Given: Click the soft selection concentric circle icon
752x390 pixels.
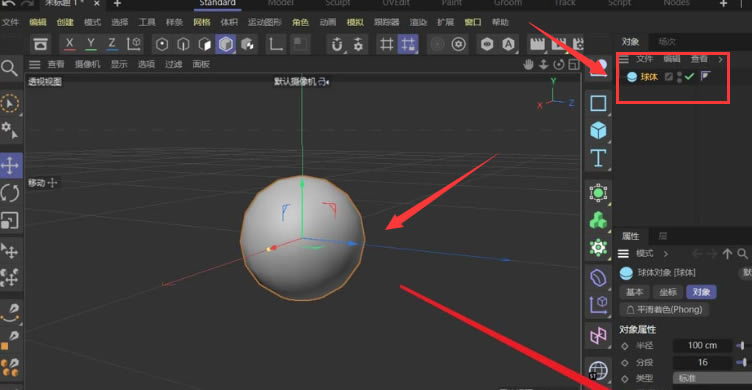Looking at the screenshot, I should (x=458, y=45).
